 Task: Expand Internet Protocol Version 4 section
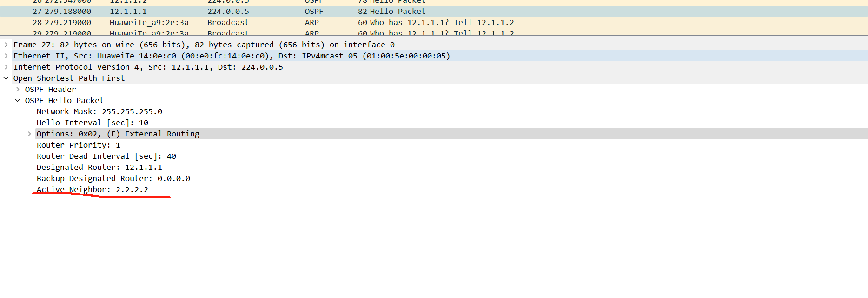[6, 67]
